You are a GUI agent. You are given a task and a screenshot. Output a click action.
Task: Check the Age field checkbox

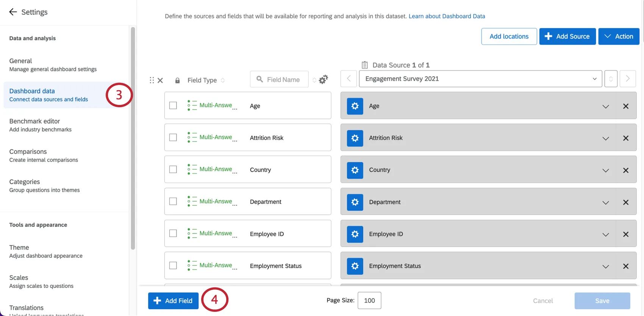tap(173, 106)
